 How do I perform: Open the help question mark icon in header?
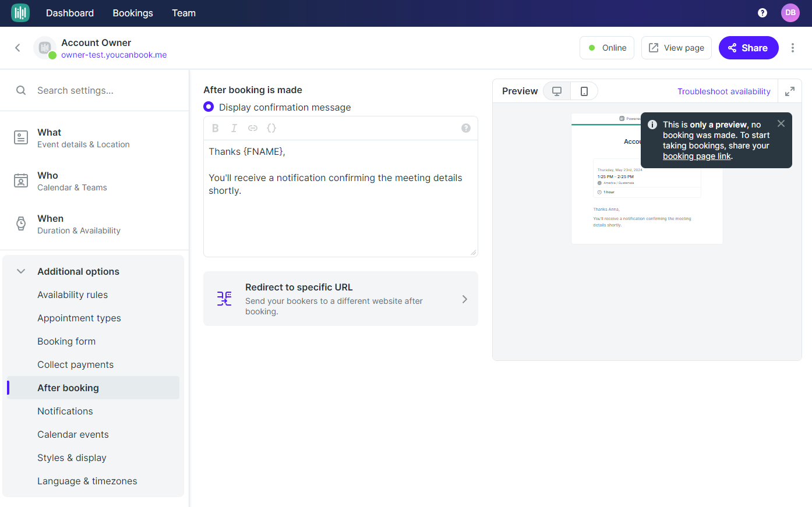[x=762, y=13]
